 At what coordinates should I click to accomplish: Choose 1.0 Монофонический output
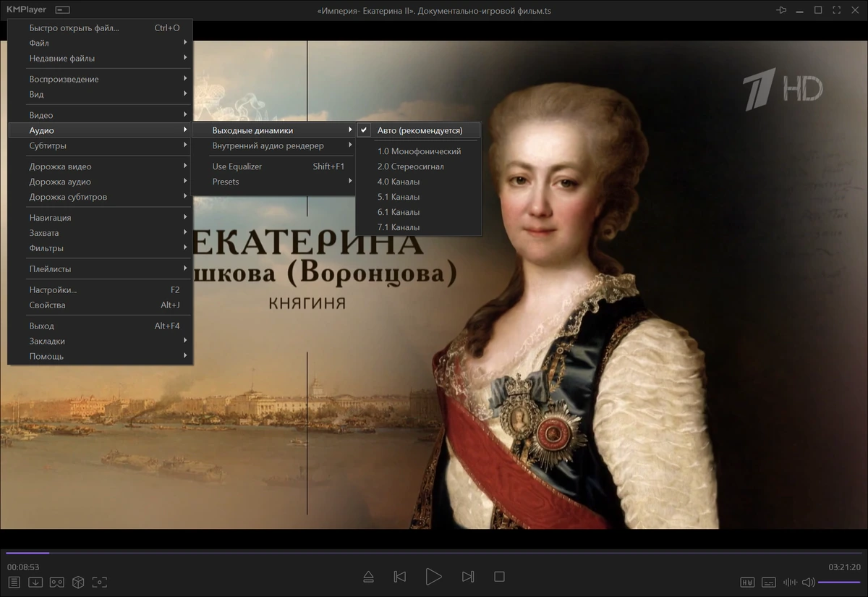(419, 151)
